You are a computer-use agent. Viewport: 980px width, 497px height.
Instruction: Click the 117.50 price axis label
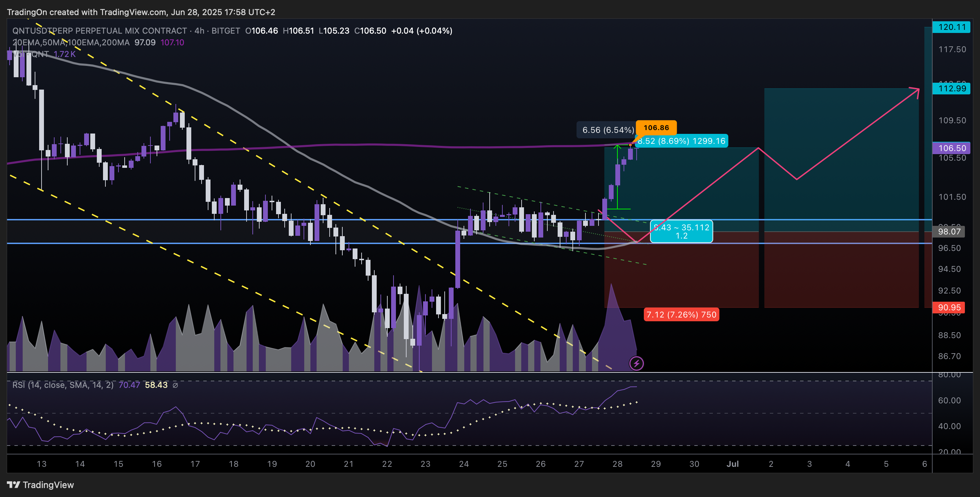pos(952,49)
